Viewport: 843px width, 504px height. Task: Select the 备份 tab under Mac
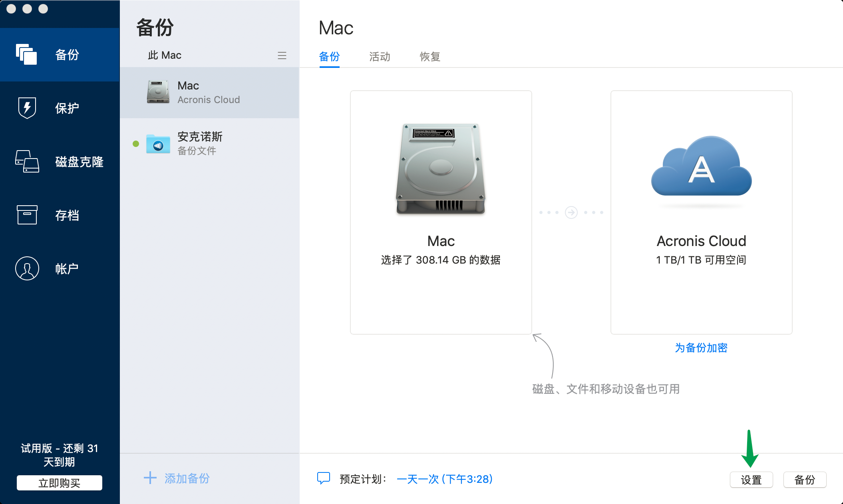pyautogui.click(x=329, y=57)
